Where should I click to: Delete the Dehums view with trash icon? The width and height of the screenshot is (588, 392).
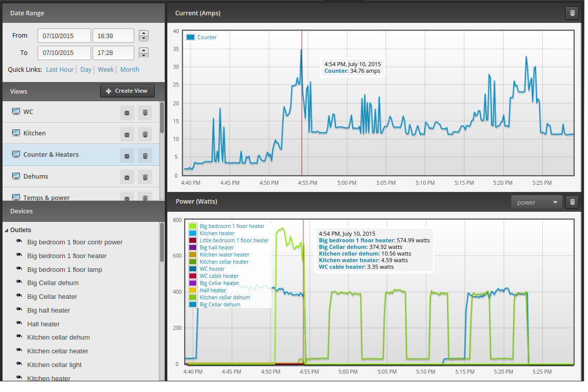click(145, 177)
